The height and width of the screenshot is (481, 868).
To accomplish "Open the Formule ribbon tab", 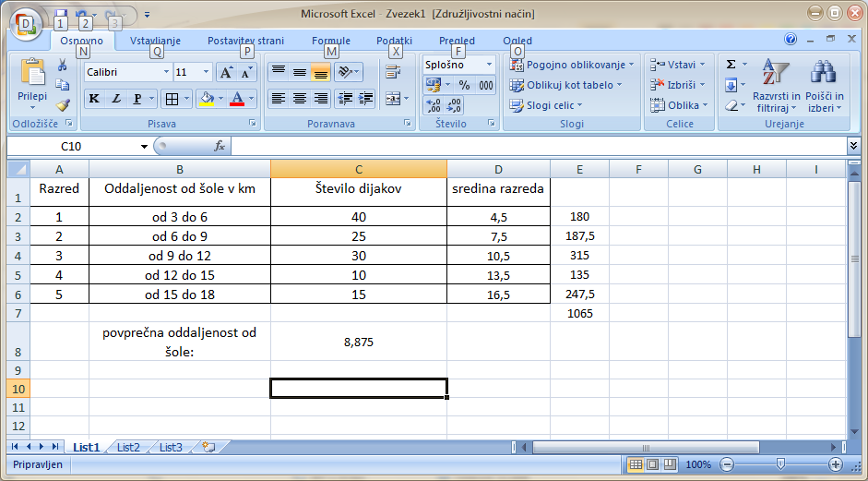I will tap(331, 41).
